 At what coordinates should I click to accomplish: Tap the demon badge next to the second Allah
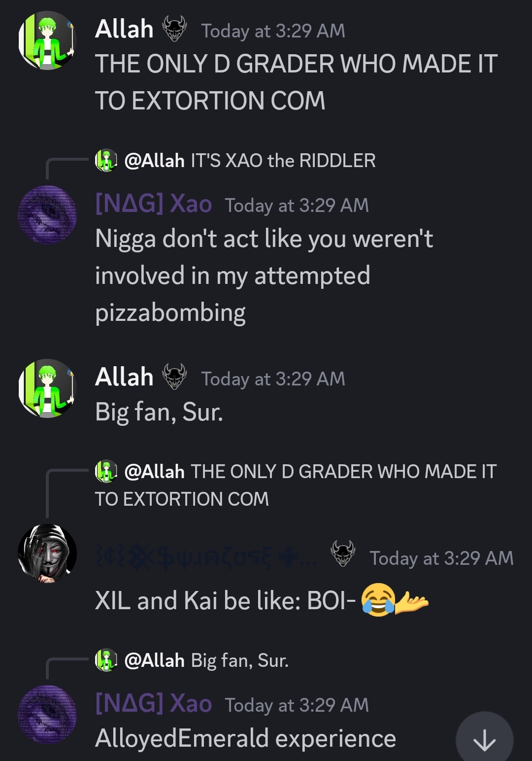(175, 377)
